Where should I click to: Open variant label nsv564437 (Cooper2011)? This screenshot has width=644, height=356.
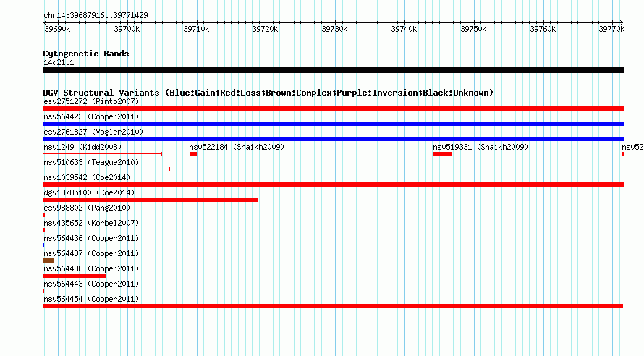point(91,253)
